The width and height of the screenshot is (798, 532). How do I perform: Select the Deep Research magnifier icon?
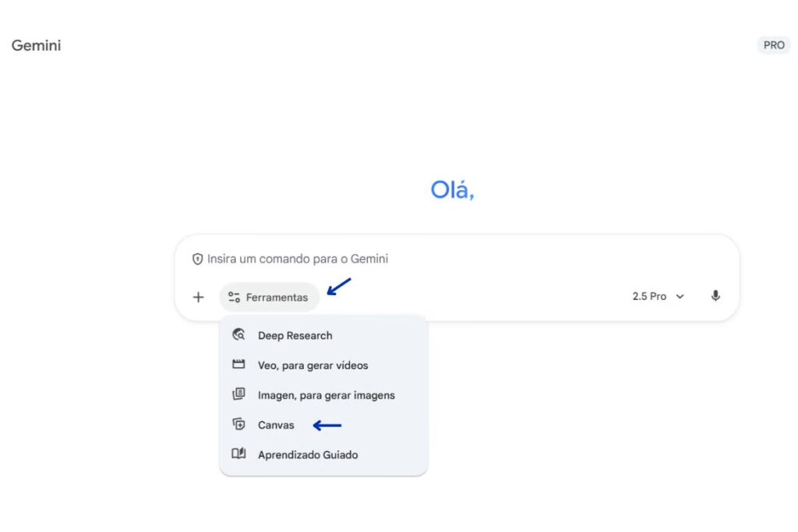[x=240, y=335]
